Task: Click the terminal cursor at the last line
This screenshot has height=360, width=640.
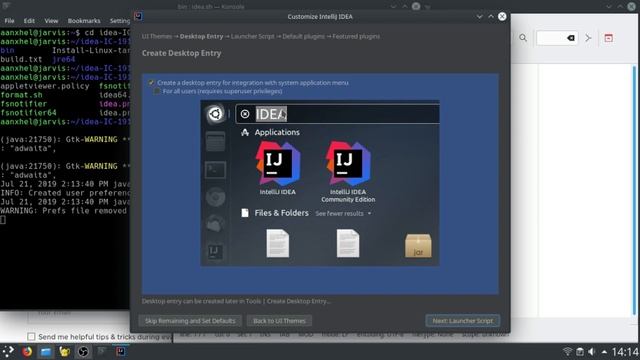Action: click(x=2, y=220)
